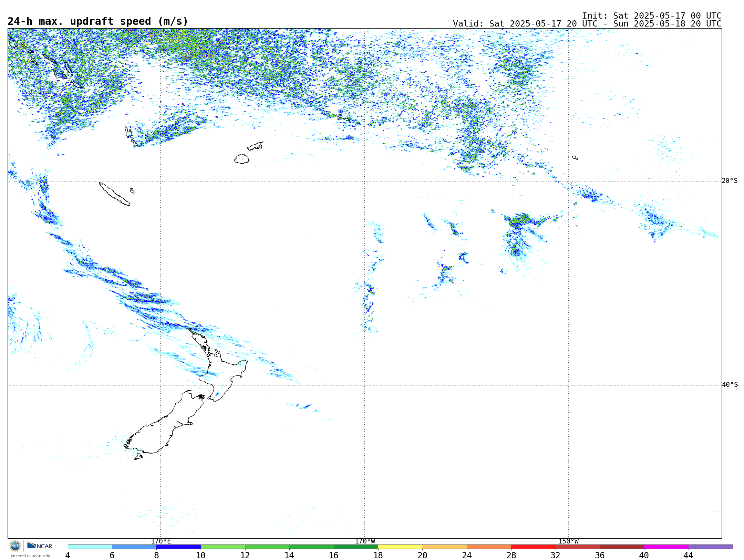Click colorbar tick label 44

coord(689,555)
